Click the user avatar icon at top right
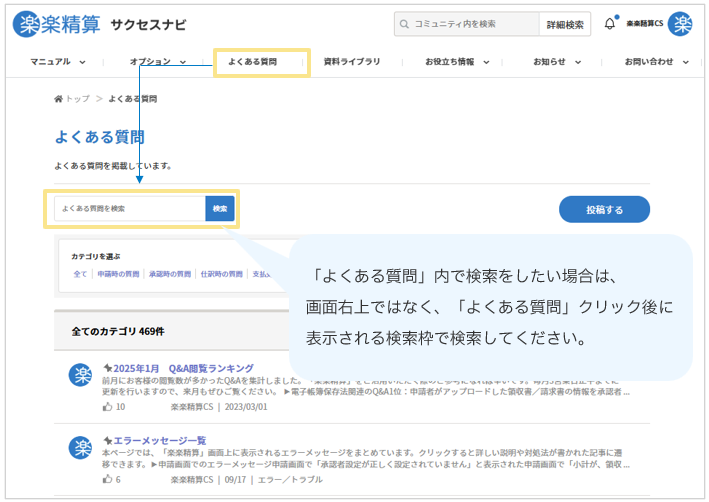 (x=680, y=24)
